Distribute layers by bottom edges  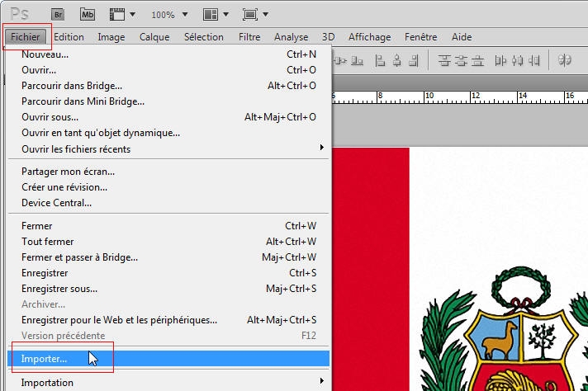tap(477, 60)
